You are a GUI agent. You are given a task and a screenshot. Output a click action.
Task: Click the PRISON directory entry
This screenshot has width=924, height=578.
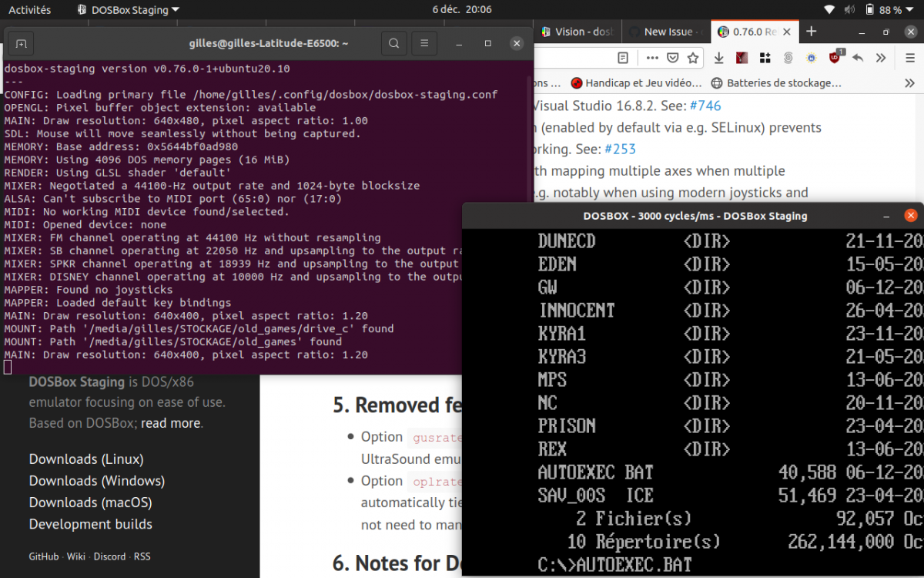click(567, 426)
